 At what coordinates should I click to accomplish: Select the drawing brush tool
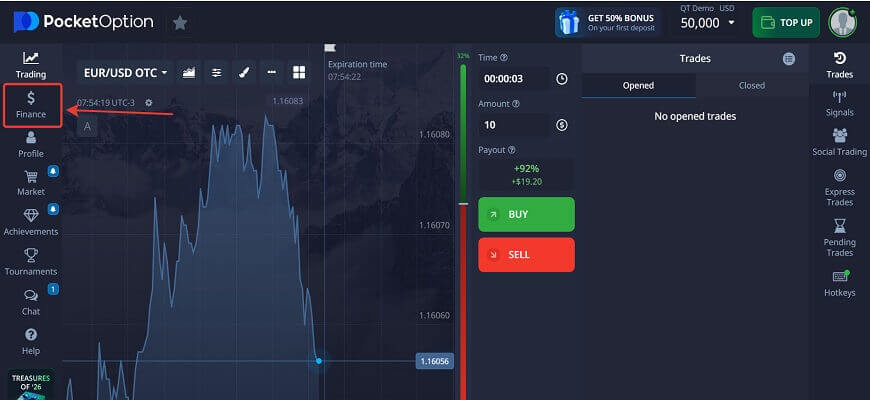pyautogui.click(x=244, y=73)
